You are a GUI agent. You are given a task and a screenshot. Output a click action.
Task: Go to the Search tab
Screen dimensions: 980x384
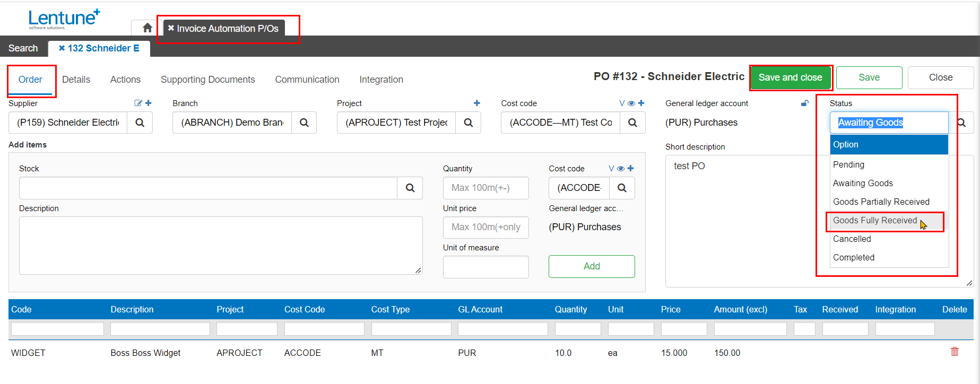[23, 48]
